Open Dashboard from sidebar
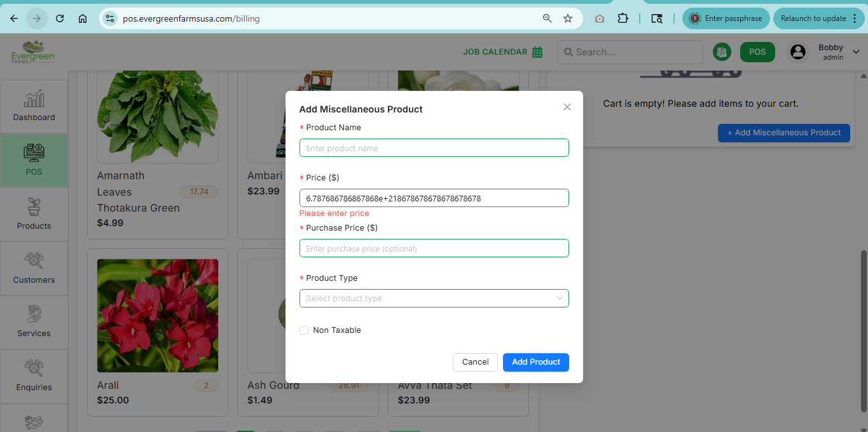This screenshot has height=432, width=868. (x=34, y=106)
